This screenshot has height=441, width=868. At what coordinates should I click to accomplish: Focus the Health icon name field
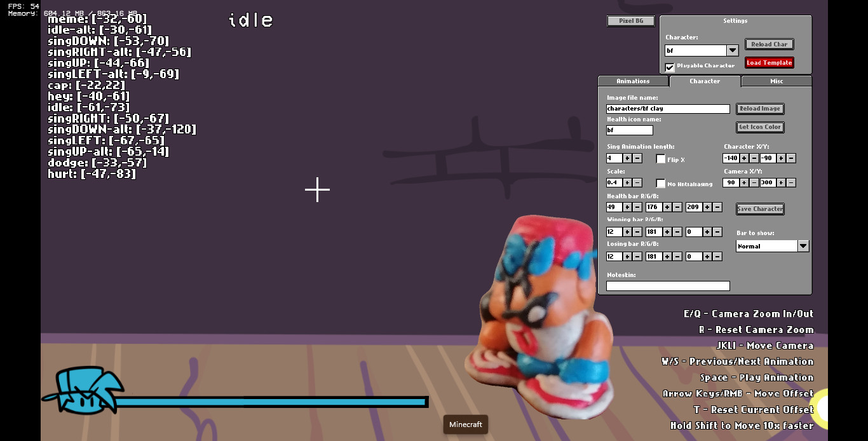click(x=630, y=130)
